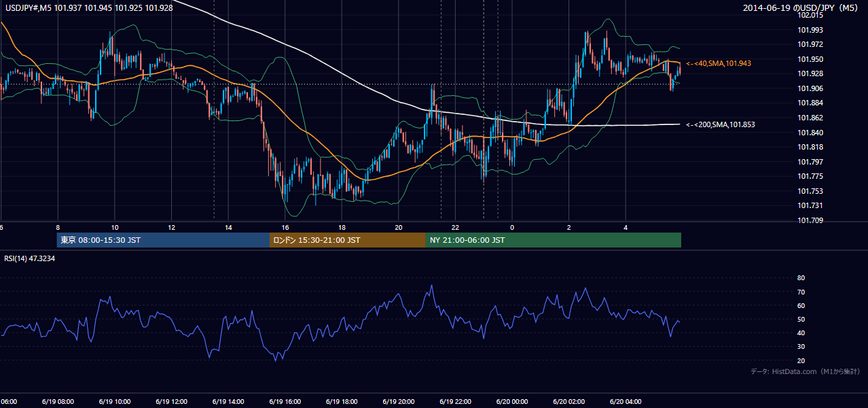
Task: Click the RSI 70 level label
Action: [x=801, y=292]
